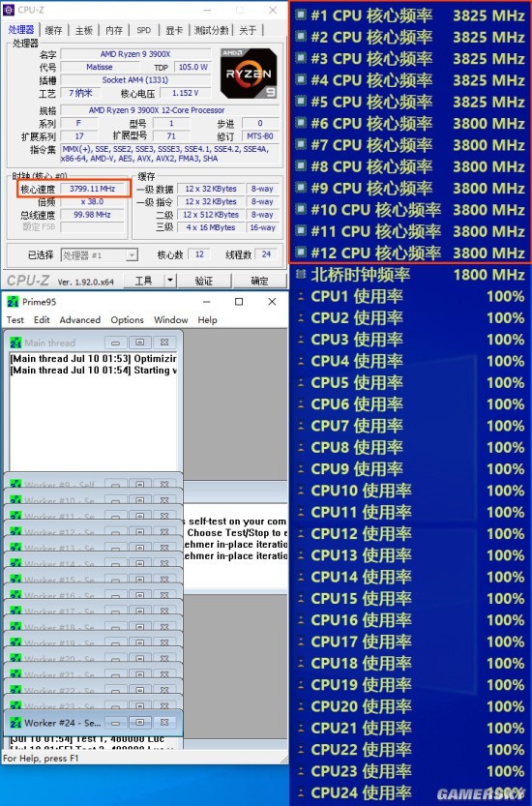The width and height of the screenshot is (532, 806).
Task: Minimize the Main thread child window
Action: [116, 343]
